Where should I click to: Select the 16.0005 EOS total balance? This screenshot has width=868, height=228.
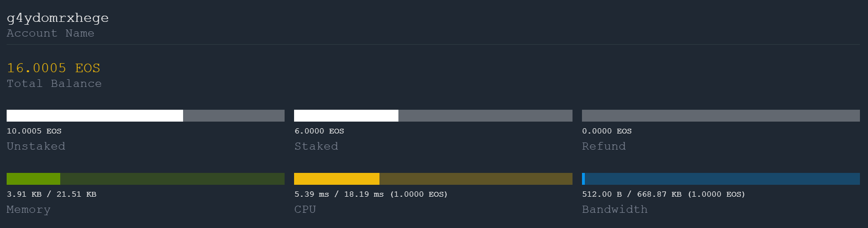pyautogui.click(x=54, y=68)
